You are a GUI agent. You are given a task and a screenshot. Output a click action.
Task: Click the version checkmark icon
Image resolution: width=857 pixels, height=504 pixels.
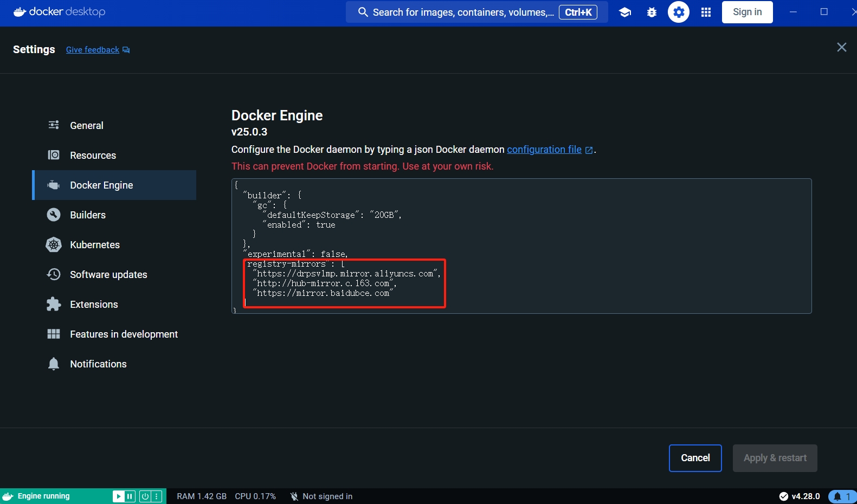[784, 496]
